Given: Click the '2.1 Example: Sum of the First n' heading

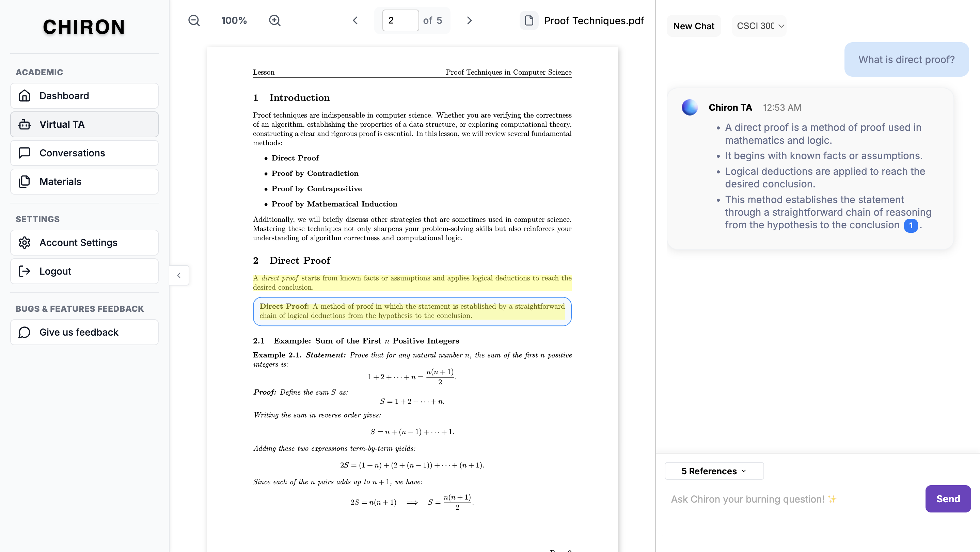Looking at the screenshot, I should click(356, 341).
